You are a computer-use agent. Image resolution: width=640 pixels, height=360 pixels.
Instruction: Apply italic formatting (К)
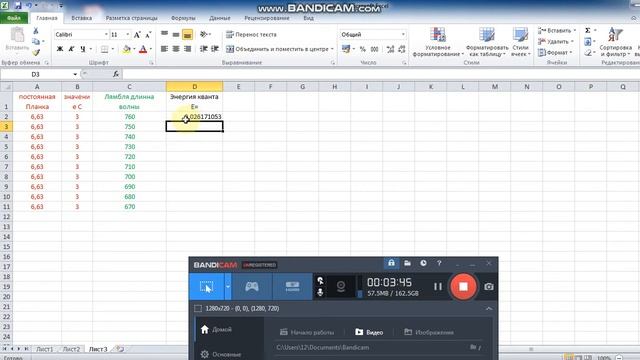[x=71, y=49]
